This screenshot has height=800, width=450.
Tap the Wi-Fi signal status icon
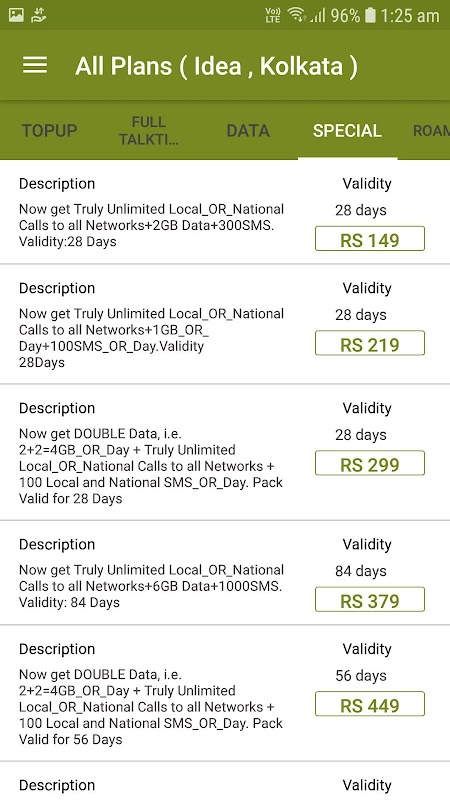[x=297, y=15]
